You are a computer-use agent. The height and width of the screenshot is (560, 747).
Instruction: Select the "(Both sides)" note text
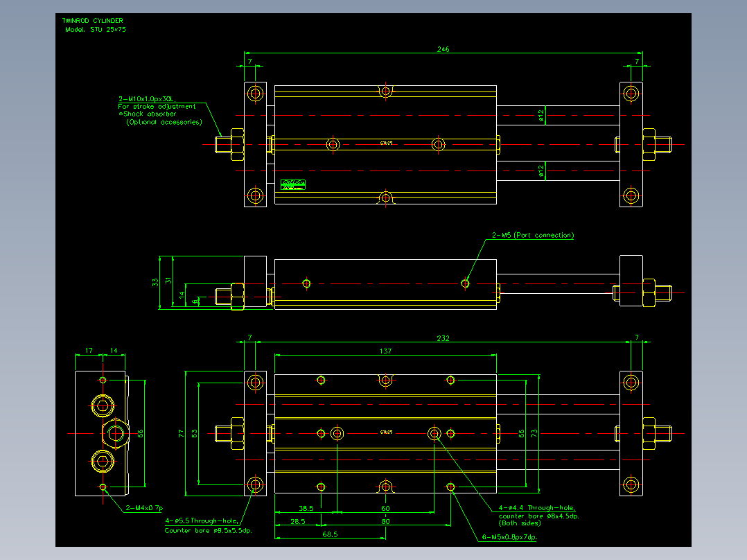point(520,523)
